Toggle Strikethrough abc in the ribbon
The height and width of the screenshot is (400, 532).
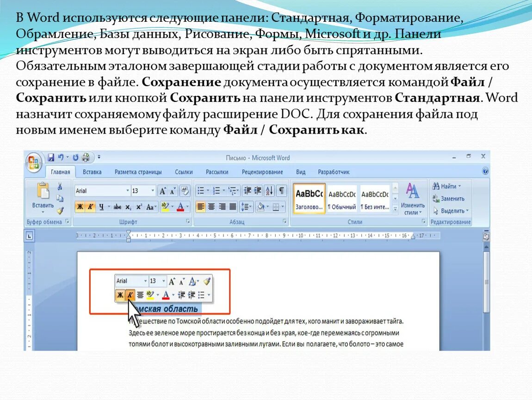coord(118,207)
